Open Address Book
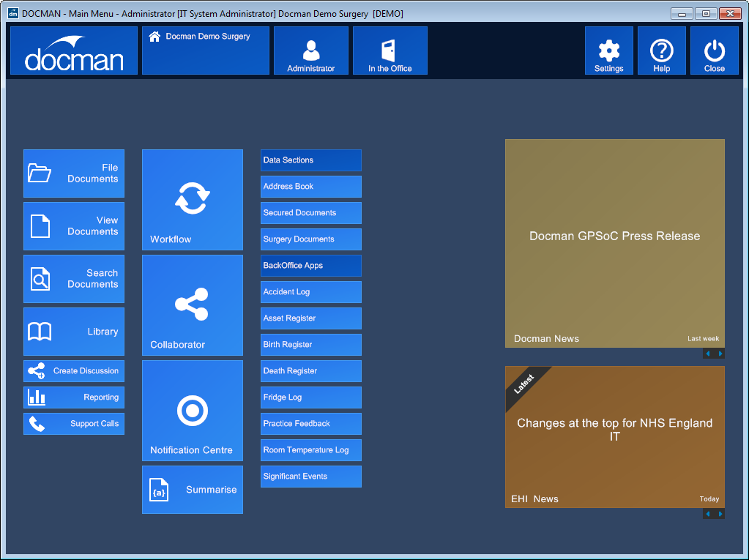Image resolution: width=749 pixels, height=560 pixels. (311, 187)
